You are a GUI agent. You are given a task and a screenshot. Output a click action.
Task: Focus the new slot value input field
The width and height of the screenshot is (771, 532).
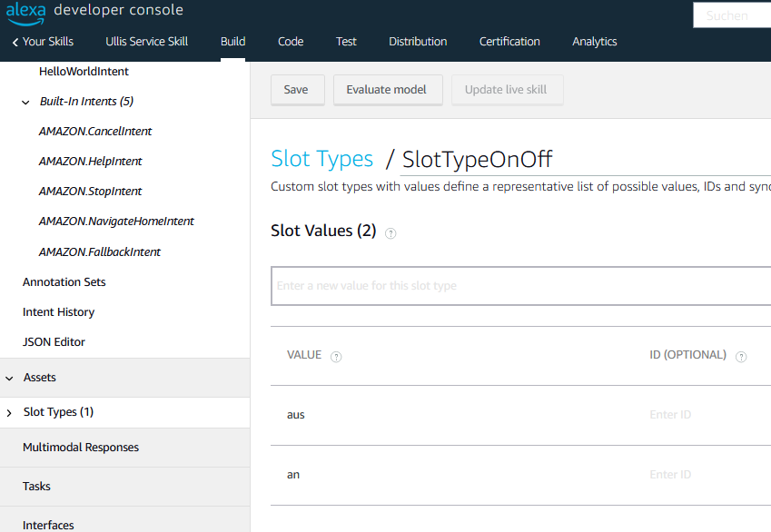pyautogui.click(x=520, y=286)
